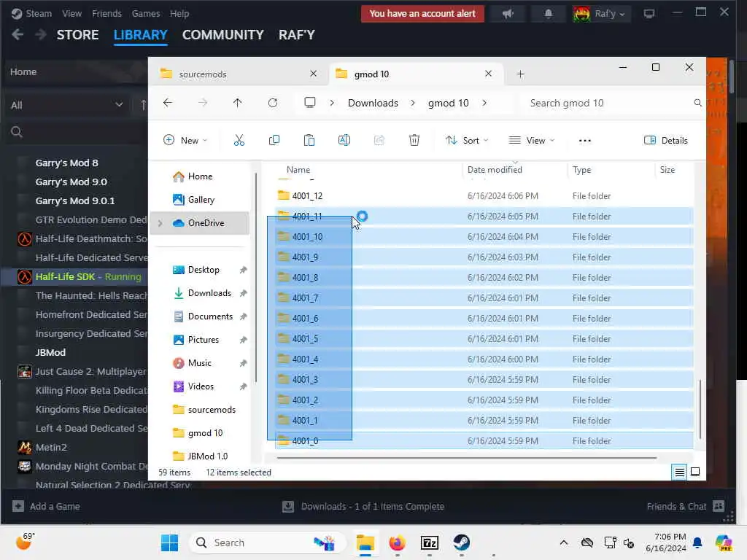Open Steam announcements megaphone
The width and height of the screenshot is (747, 560).
pyautogui.click(x=508, y=14)
